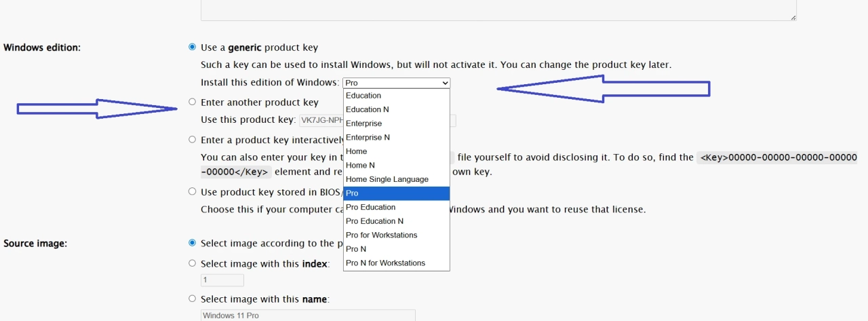Choose 'Enter a product key interactively' option
The height and width of the screenshot is (321, 868).
tap(193, 140)
